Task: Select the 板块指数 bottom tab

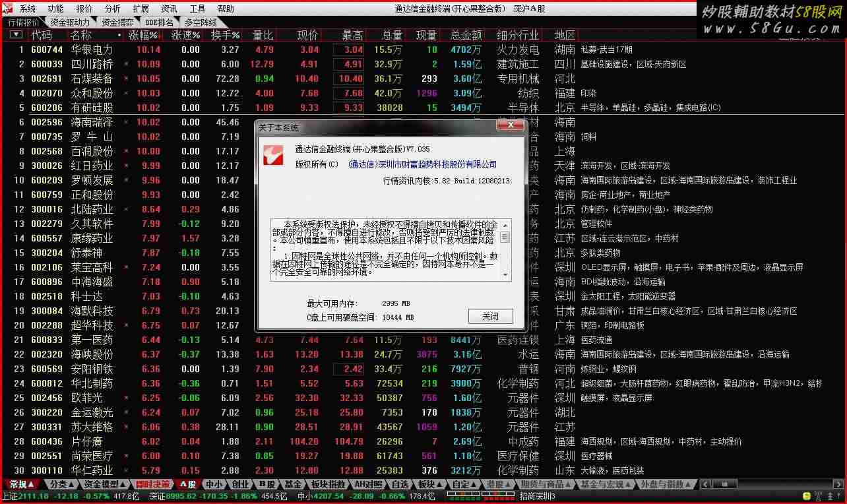Action: click(x=328, y=485)
